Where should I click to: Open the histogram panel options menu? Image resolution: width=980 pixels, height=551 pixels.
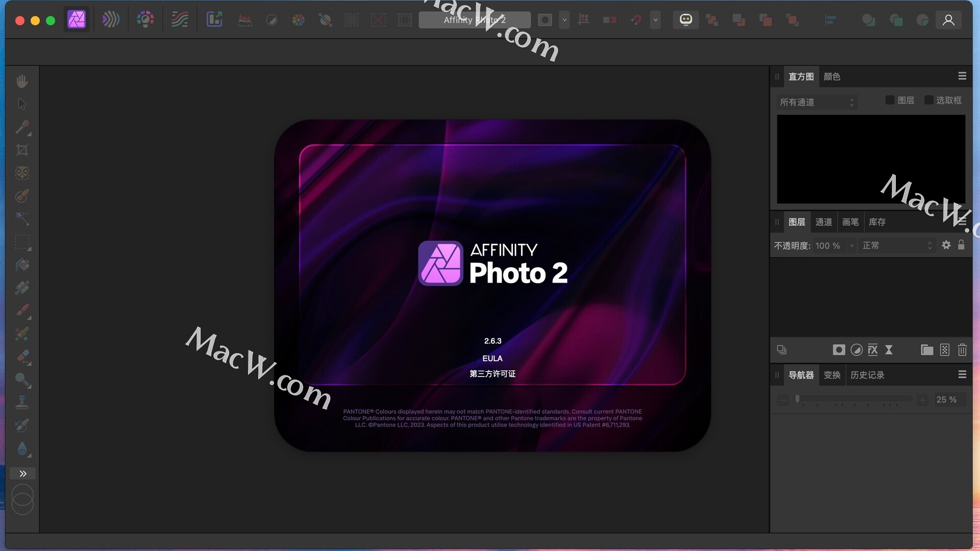tap(962, 76)
